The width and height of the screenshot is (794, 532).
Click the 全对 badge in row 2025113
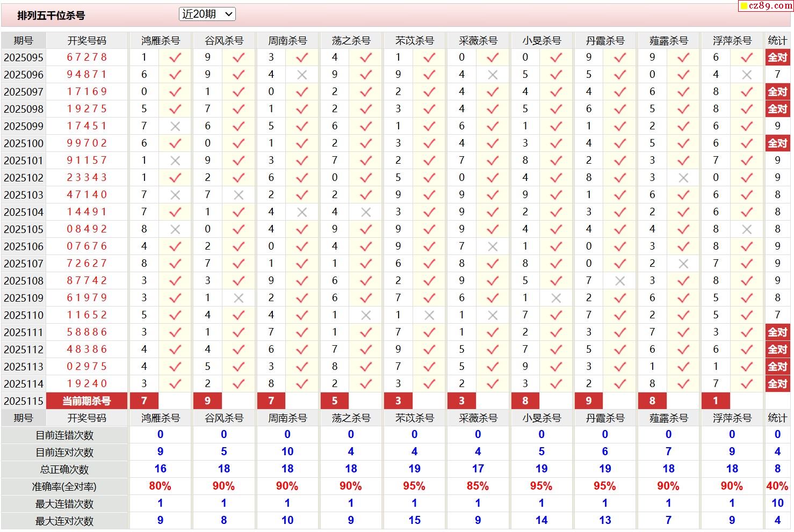click(x=777, y=367)
